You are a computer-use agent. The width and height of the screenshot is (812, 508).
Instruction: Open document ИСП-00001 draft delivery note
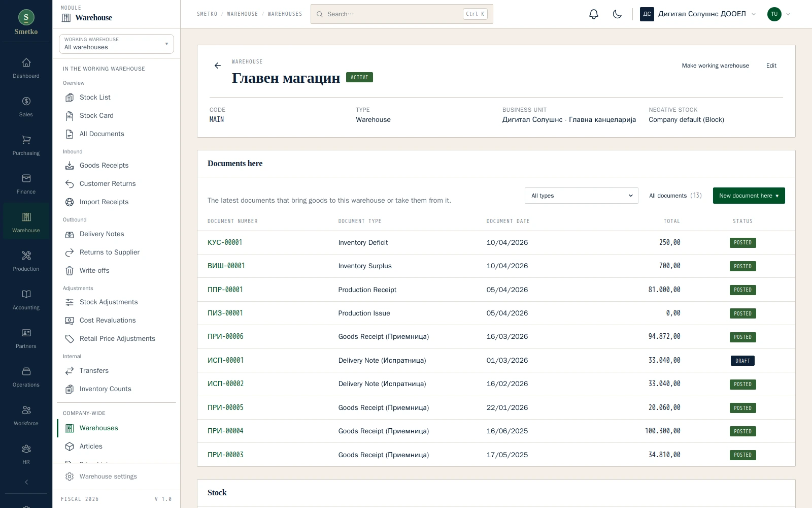click(x=225, y=360)
